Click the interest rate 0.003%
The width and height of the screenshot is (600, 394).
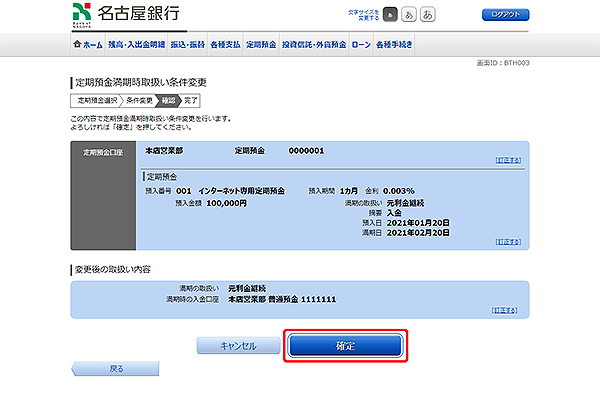[399, 190]
